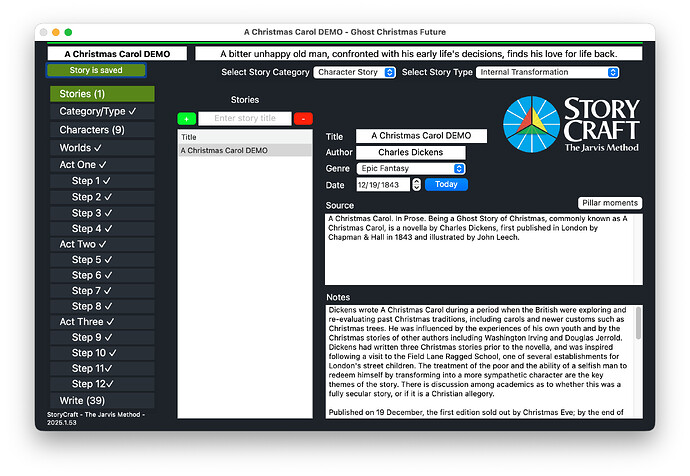690x476 pixels.
Task: Click the Pillar moments button
Action: pyautogui.click(x=610, y=203)
